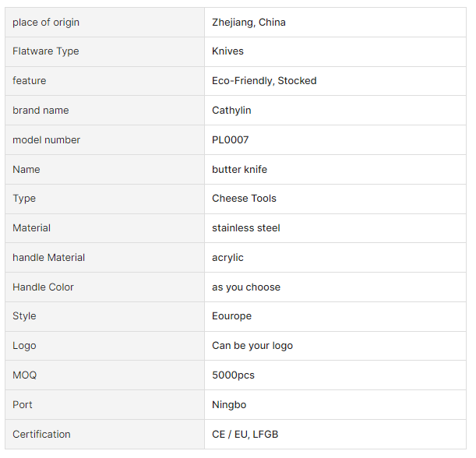Click the 'Certification' row label
The height and width of the screenshot is (458, 476).
point(41,435)
